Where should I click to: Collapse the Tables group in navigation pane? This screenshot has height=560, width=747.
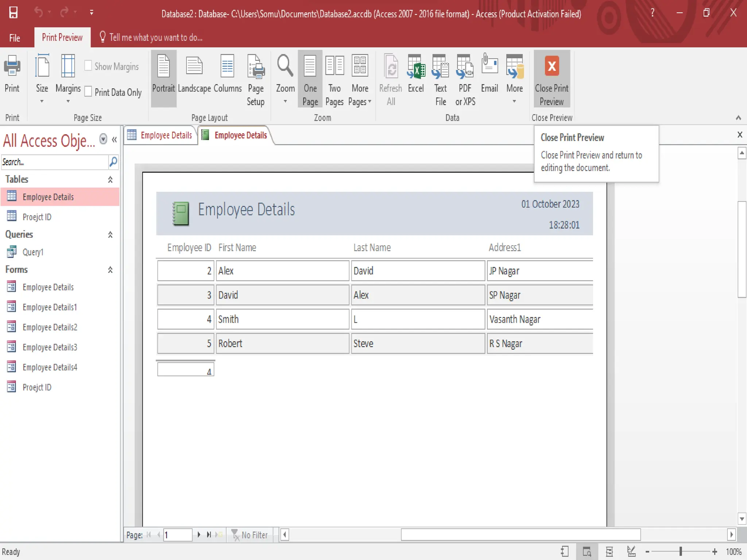click(110, 179)
